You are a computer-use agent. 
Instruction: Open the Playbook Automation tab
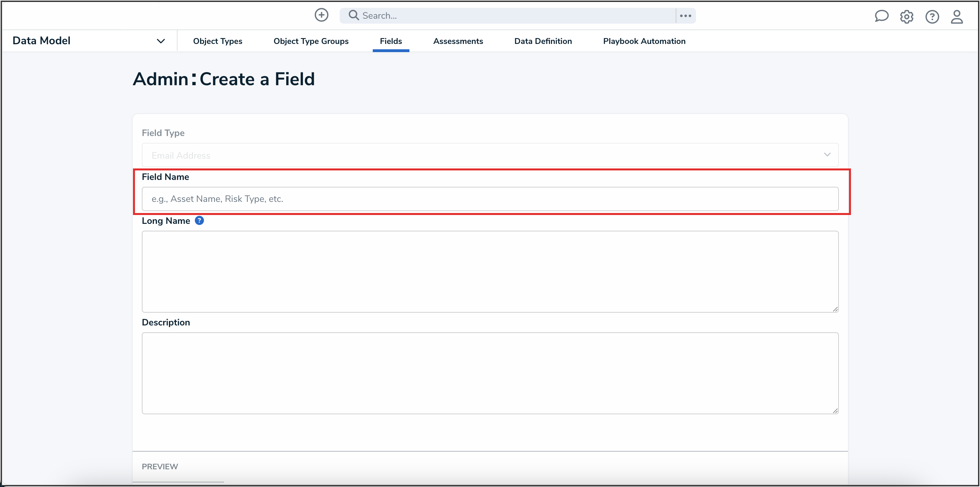[644, 41]
